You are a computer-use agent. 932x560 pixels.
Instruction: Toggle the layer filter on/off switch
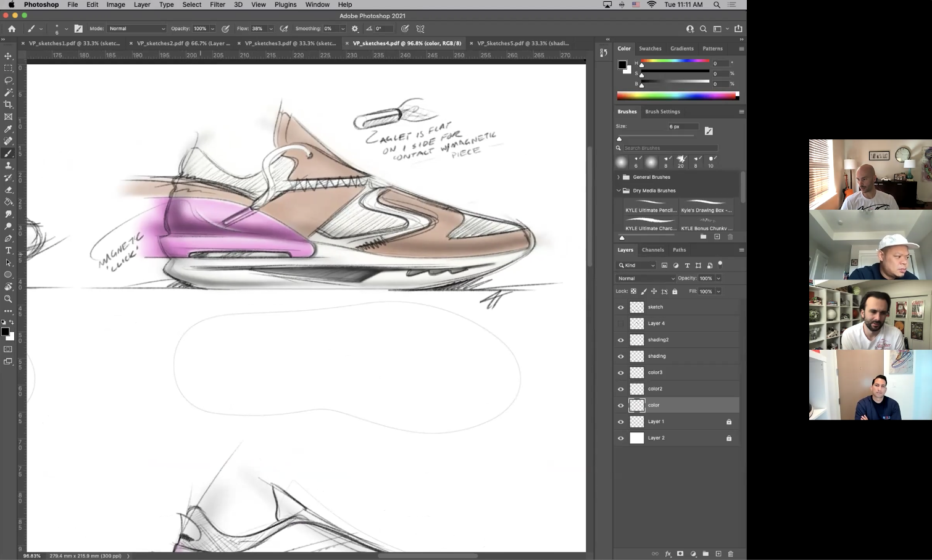point(720,265)
